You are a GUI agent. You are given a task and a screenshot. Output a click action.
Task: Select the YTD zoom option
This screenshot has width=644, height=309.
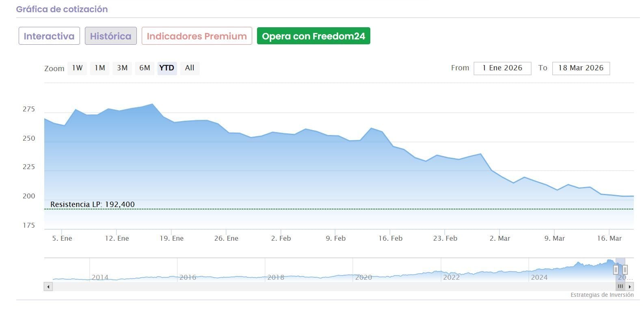[x=167, y=68]
